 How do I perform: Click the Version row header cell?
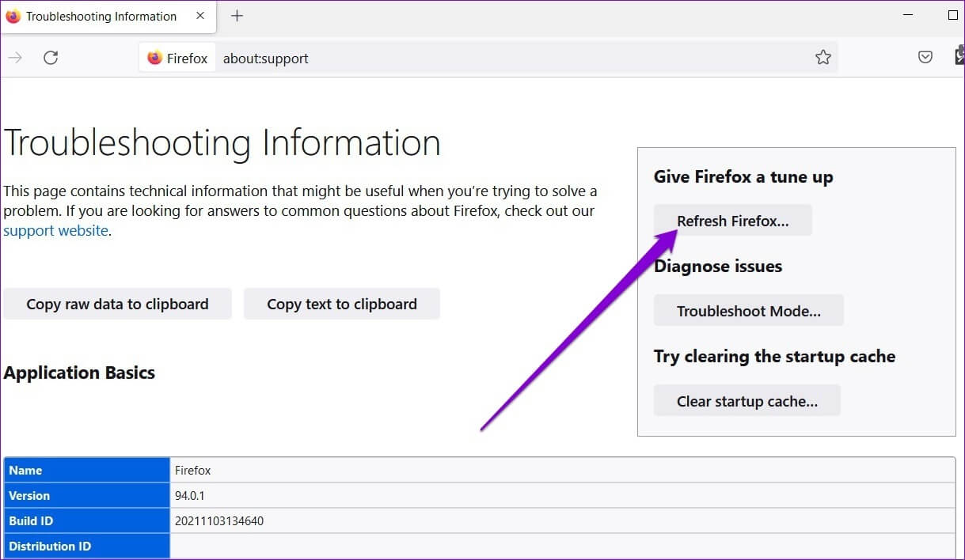87,495
